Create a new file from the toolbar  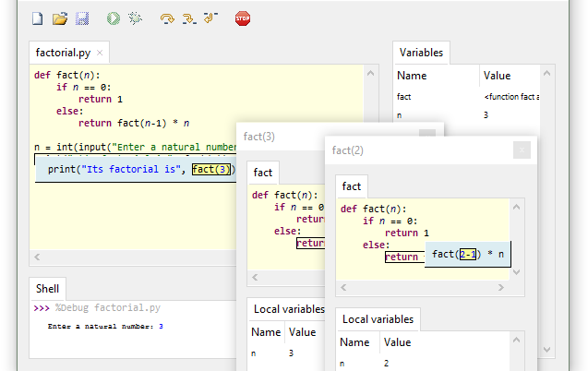38,18
